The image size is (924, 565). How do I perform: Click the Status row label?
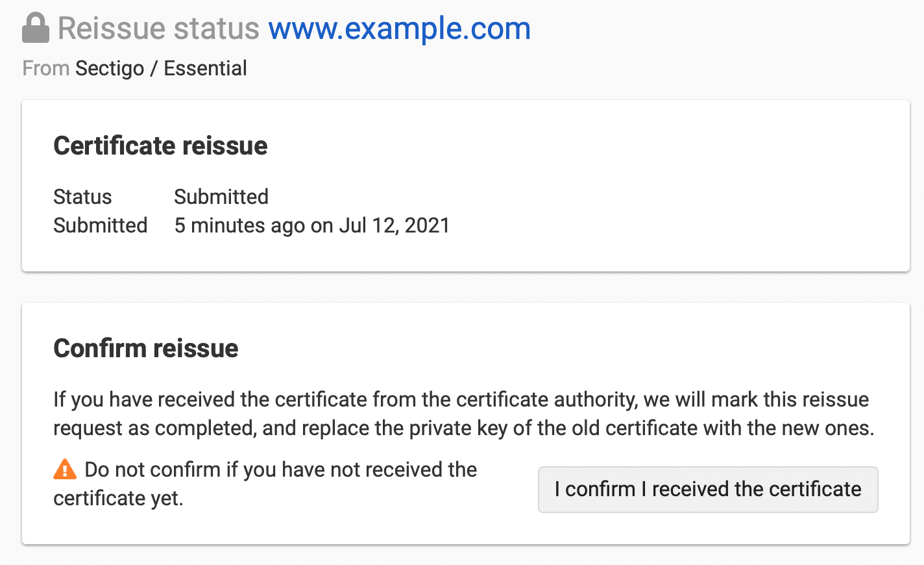pos(82,196)
